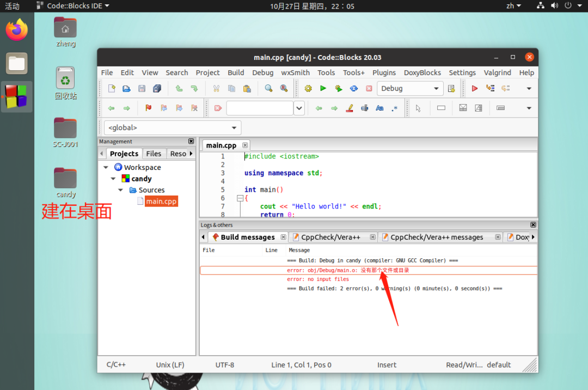This screenshot has width=588, height=390.
Task: Jump to the previous bookmark flag icon
Action: coord(164,108)
